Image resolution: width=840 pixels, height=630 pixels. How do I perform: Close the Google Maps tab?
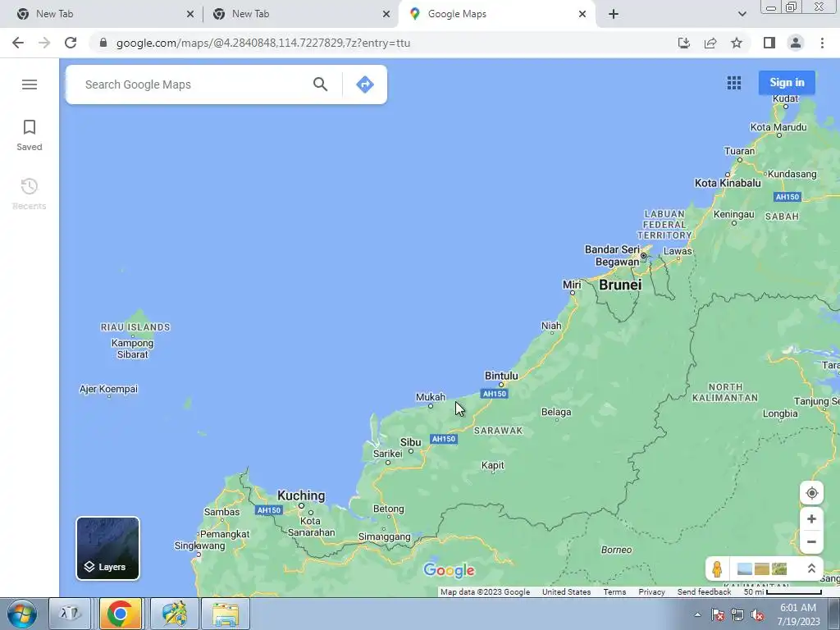click(x=582, y=15)
